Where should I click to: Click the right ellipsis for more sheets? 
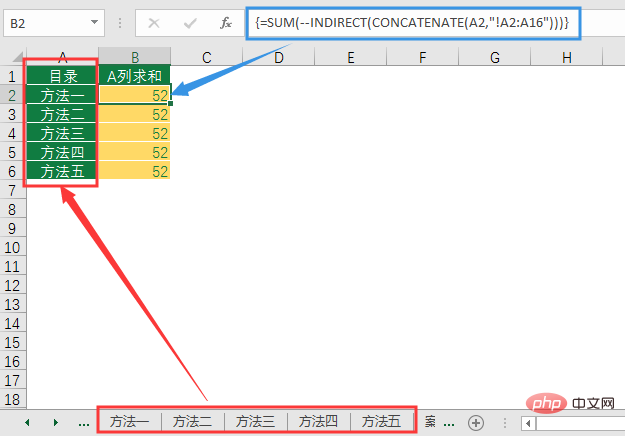(x=449, y=423)
